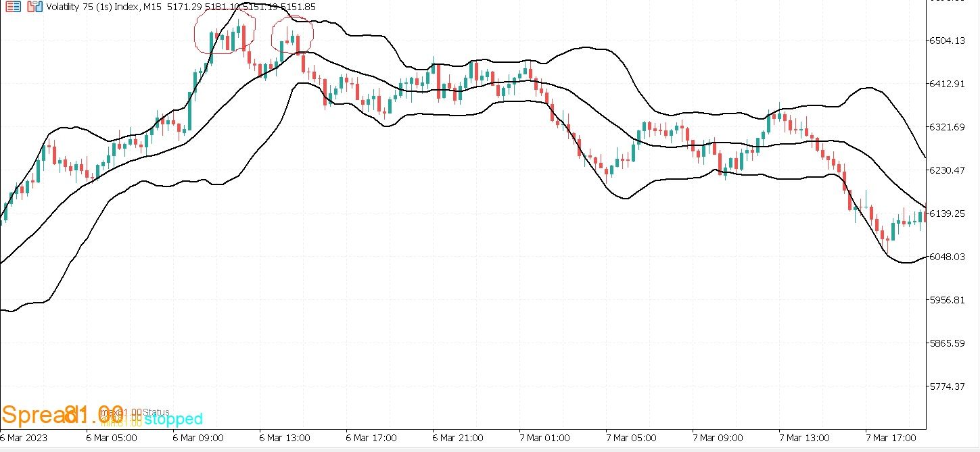Image resolution: width=980 pixels, height=452 pixels.
Task: Select the gray Status label
Action: 156,411
